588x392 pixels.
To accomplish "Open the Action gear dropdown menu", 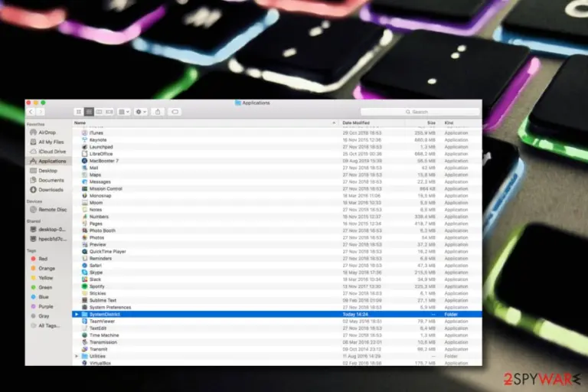I will pyautogui.click(x=141, y=112).
